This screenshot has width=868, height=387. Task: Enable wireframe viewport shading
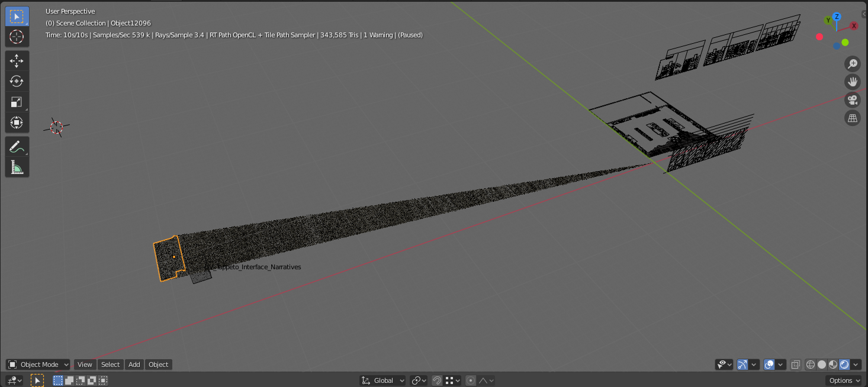point(811,365)
